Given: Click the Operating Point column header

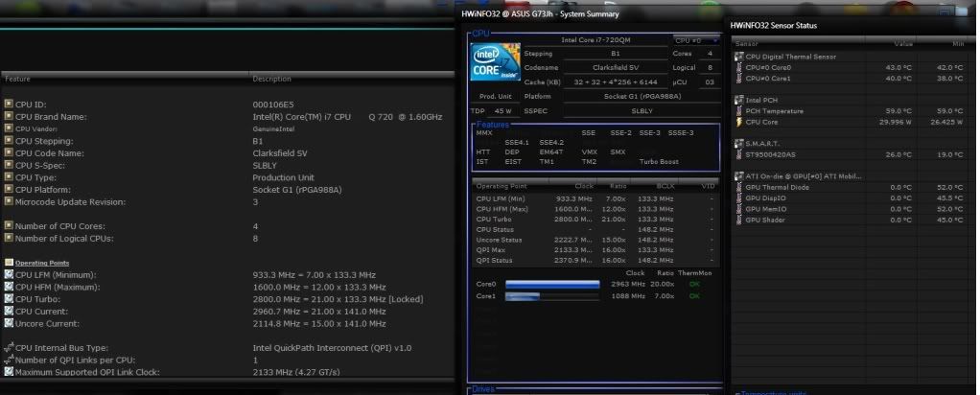Looking at the screenshot, I should (511, 186).
